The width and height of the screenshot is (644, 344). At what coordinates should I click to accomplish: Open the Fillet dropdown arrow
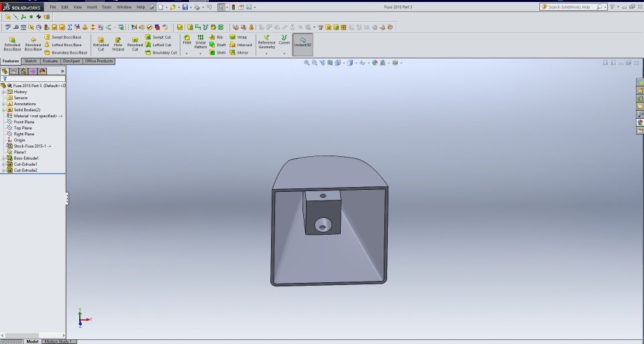(x=186, y=54)
